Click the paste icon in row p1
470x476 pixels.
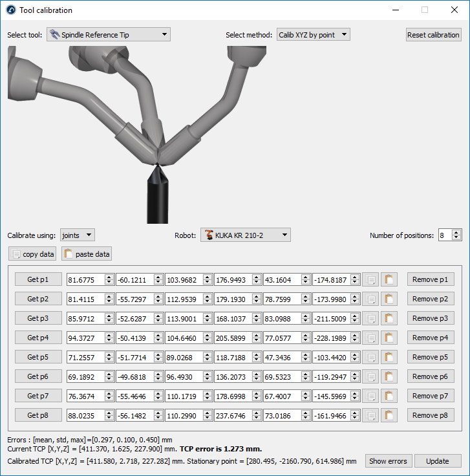pyautogui.click(x=389, y=279)
